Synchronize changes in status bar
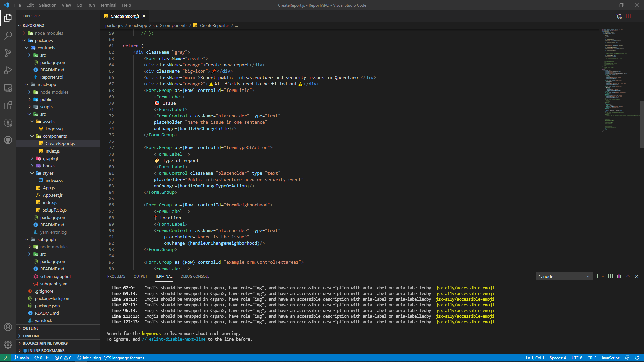 pos(42,358)
